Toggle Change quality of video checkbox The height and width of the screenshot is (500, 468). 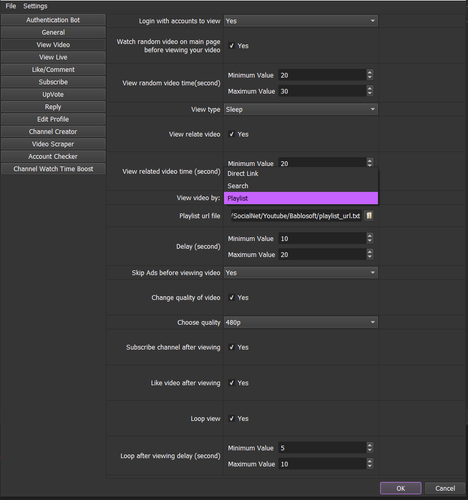232,297
